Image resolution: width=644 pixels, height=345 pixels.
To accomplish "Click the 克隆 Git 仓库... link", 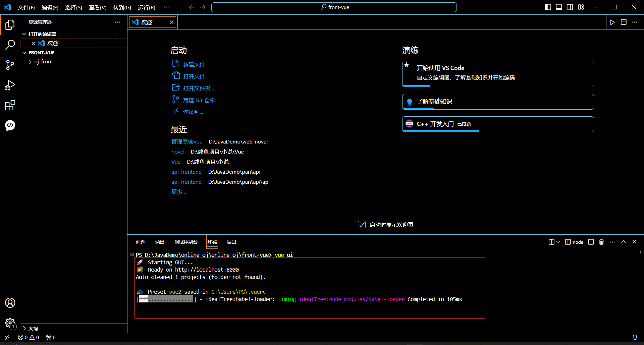I will point(195,100).
